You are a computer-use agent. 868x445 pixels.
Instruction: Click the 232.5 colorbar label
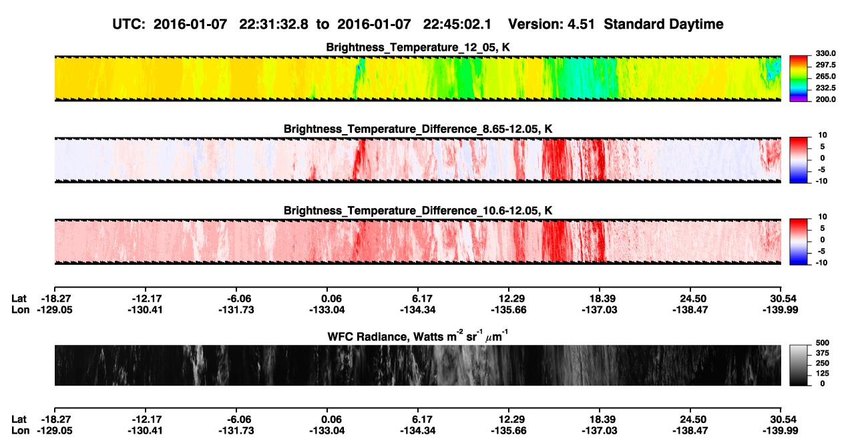[827, 88]
